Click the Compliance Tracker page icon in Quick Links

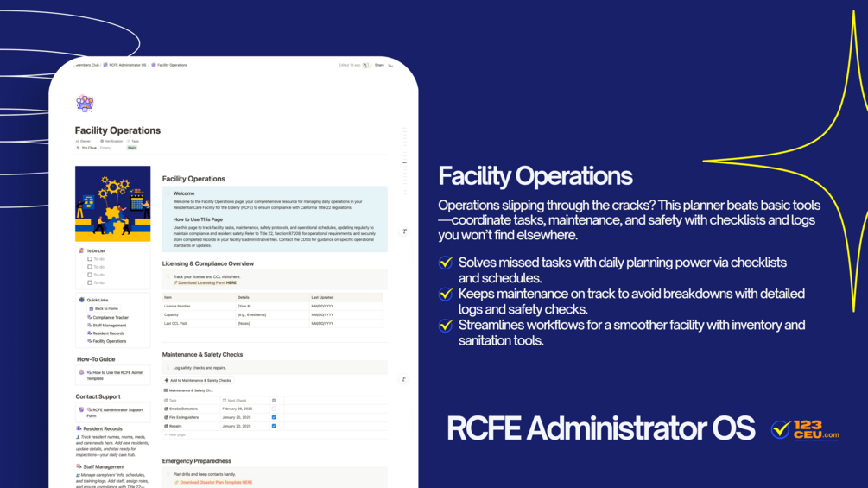pyautogui.click(x=89, y=318)
